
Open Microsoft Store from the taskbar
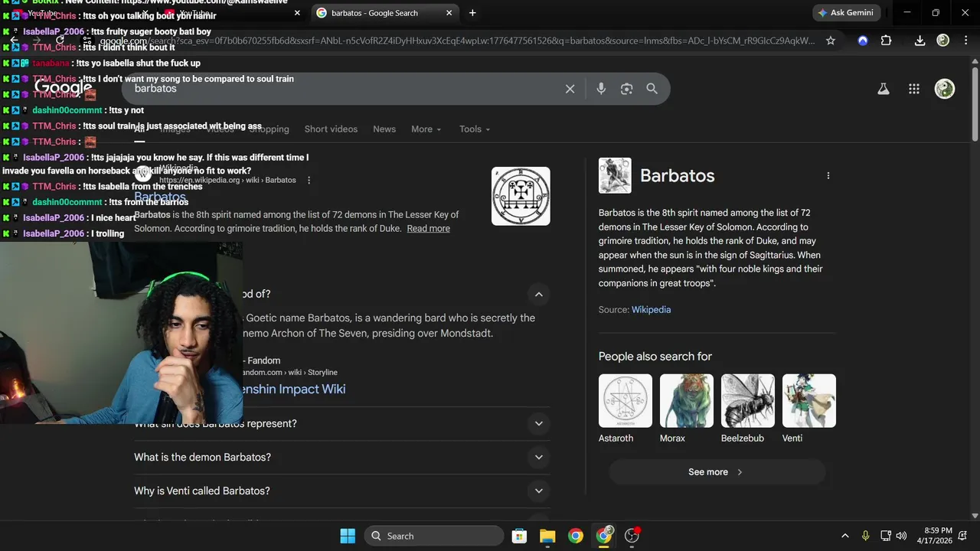(519, 536)
